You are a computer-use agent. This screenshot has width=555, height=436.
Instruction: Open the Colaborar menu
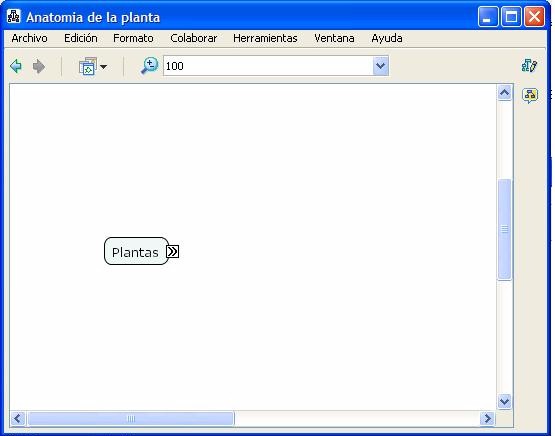194,38
